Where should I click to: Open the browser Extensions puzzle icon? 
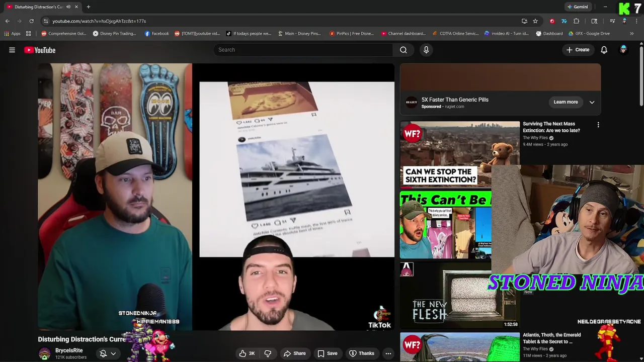[577, 21]
